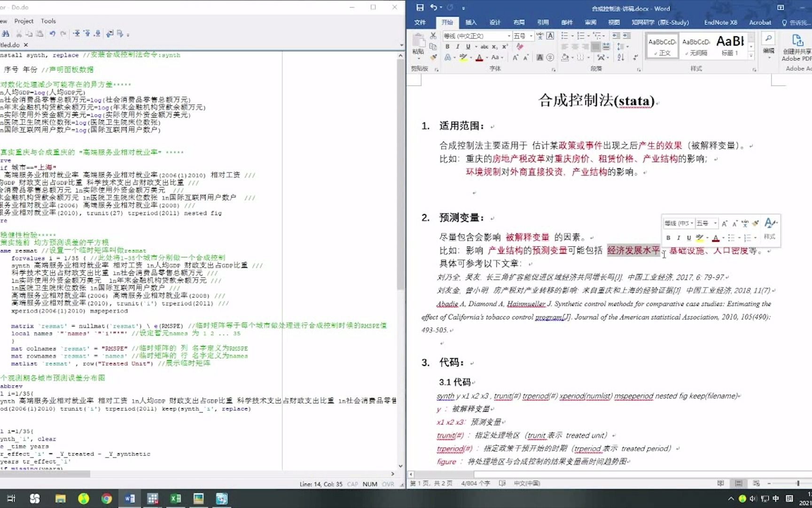812x508 pixels.
Task: Click the word count 4/804 个字
Action: coord(475,483)
